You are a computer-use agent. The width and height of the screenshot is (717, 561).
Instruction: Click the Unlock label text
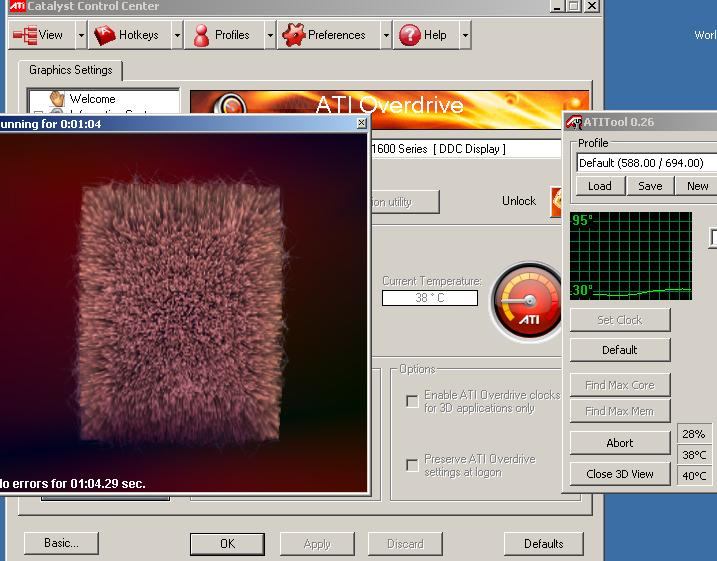point(519,201)
